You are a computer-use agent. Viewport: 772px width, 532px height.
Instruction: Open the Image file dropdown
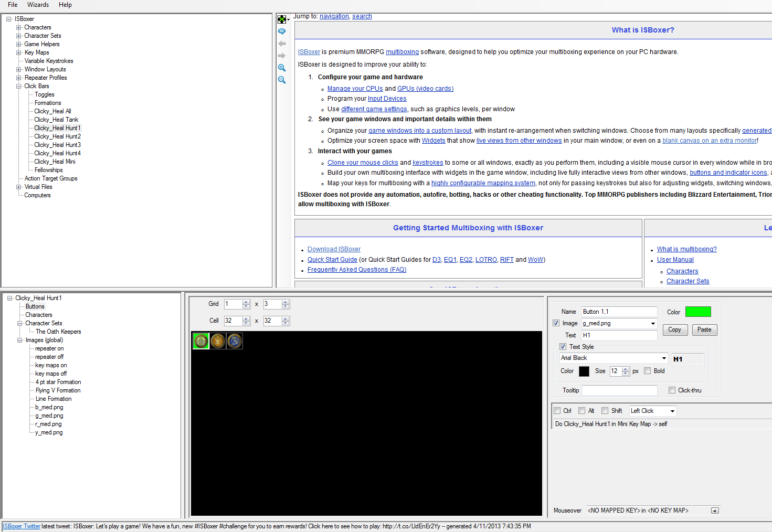[x=653, y=324]
